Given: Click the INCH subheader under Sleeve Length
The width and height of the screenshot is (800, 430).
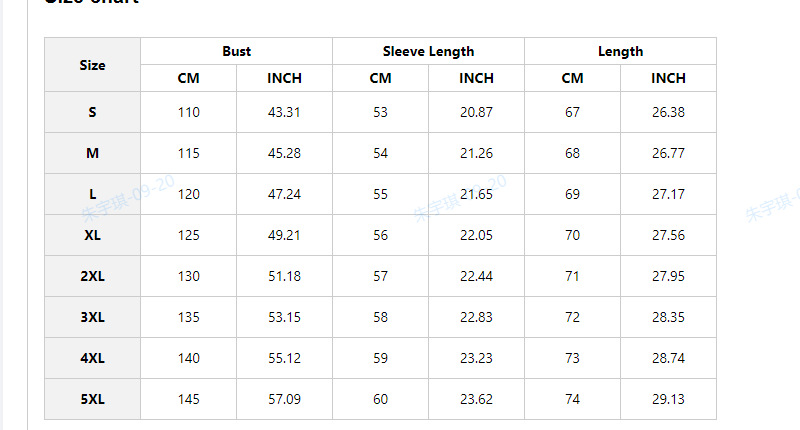Looking at the screenshot, I should 476,78.
